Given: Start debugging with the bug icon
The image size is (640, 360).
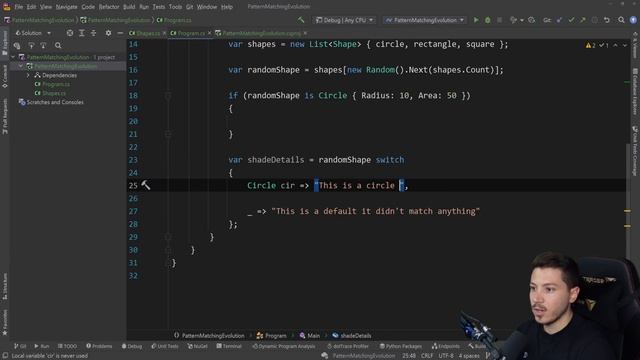Looking at the screenshot, I should [x=487, y=20].
